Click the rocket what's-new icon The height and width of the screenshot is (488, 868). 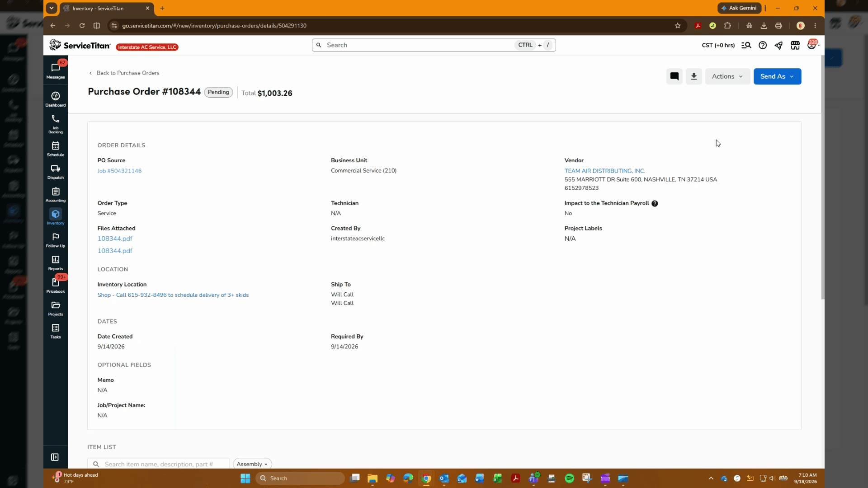click(x=778, y=45)
